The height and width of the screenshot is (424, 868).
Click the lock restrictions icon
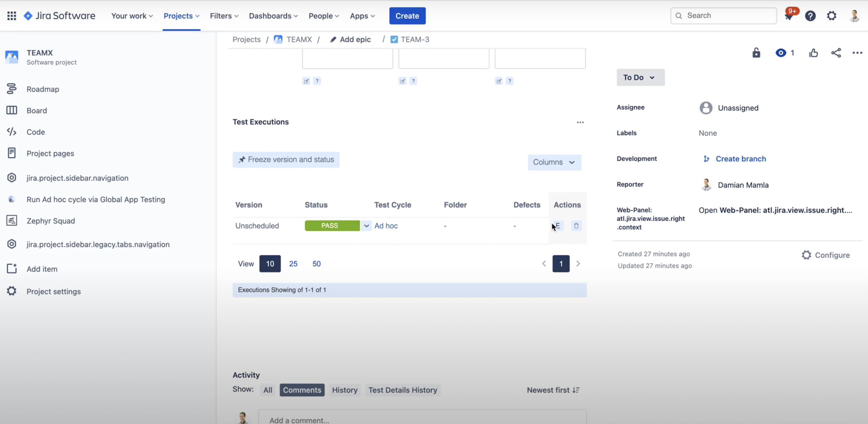click(756, 53)
